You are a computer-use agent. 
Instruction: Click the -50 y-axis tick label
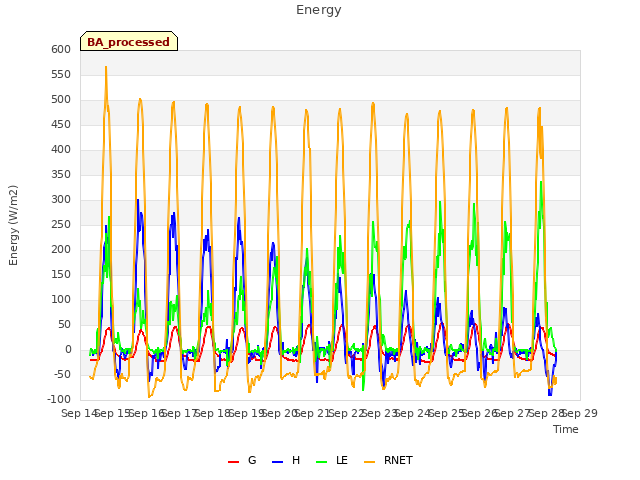click(62, 374)
